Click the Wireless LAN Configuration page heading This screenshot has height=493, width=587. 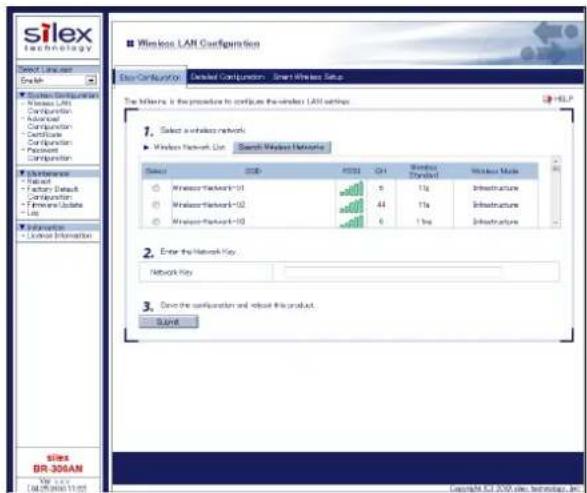[x=198, y=44]
